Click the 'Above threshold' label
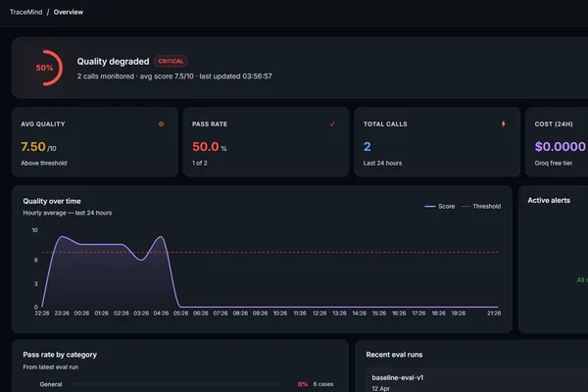This screenshot has height=392, width=588. [44, 164]
